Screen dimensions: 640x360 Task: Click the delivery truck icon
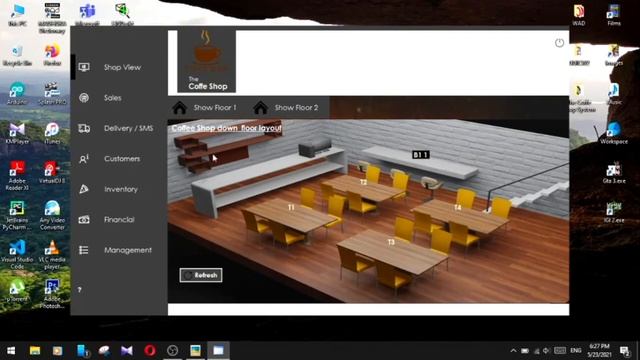pos(84,129)
